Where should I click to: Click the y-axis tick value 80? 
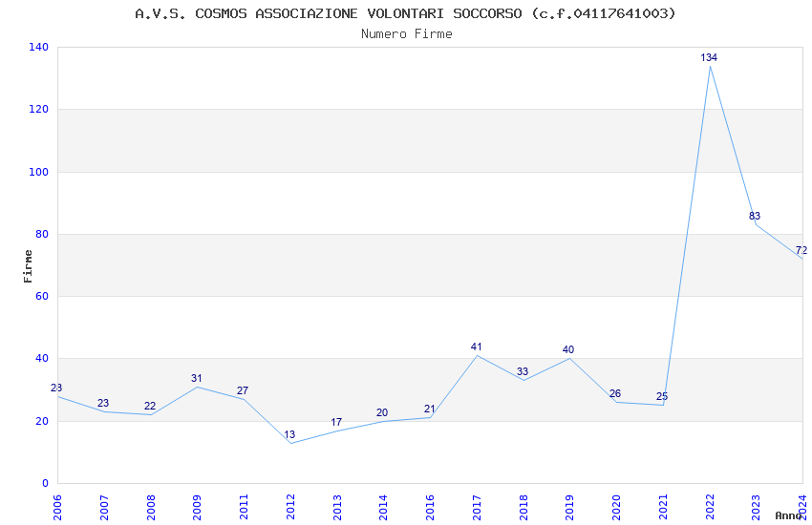[42, 234]
